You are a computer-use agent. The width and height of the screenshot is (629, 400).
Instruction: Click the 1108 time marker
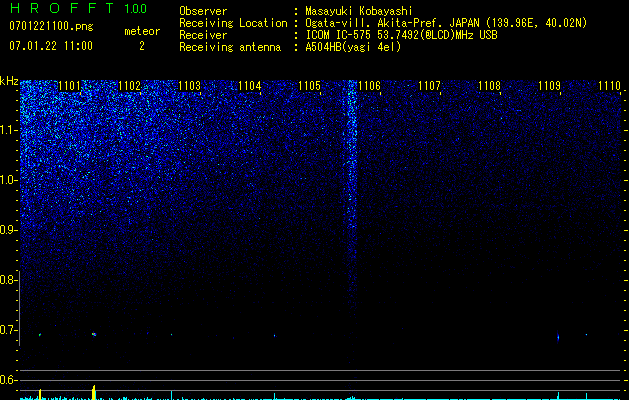click(489, 86)
